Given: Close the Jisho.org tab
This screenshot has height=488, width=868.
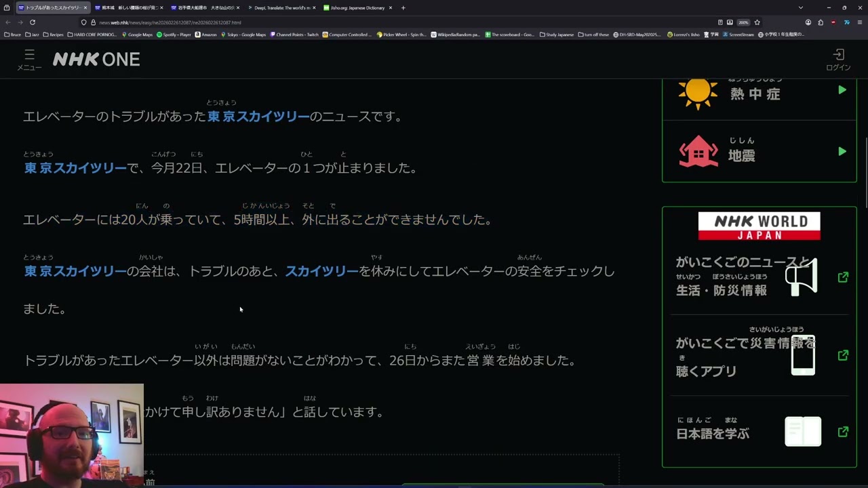Looking at the screenshot, I should coord(390,7).
